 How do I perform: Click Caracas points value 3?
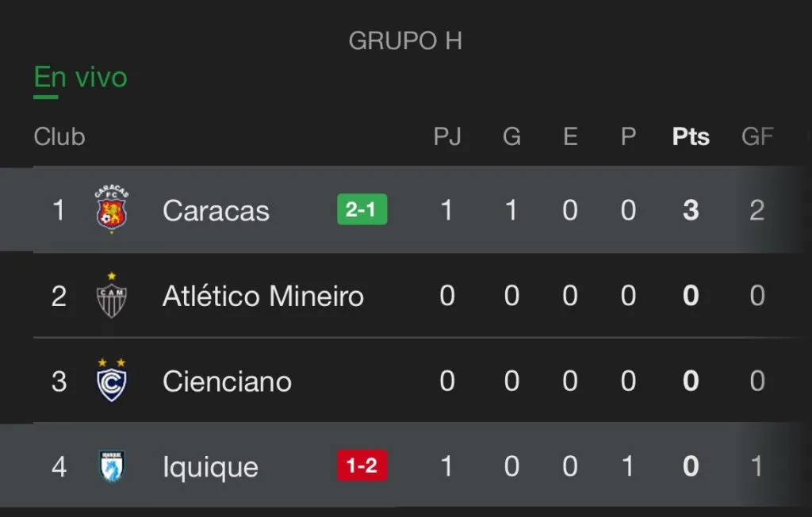click(691, 211)
